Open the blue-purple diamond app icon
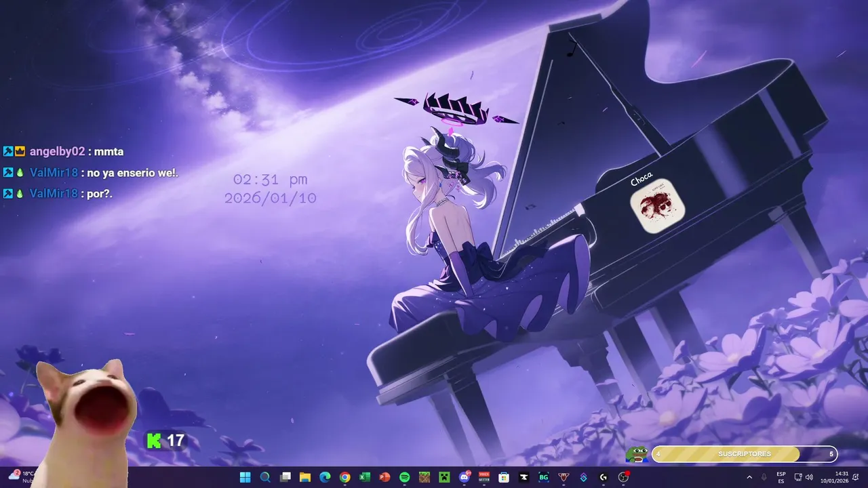Screen dimensions: 868x488 coord(583,477)
